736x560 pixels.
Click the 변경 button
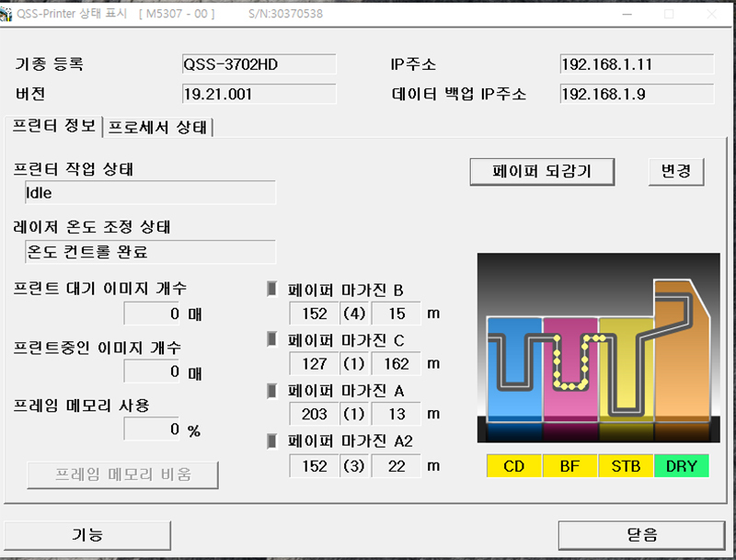pyautogui.click(x=676, y=171)
